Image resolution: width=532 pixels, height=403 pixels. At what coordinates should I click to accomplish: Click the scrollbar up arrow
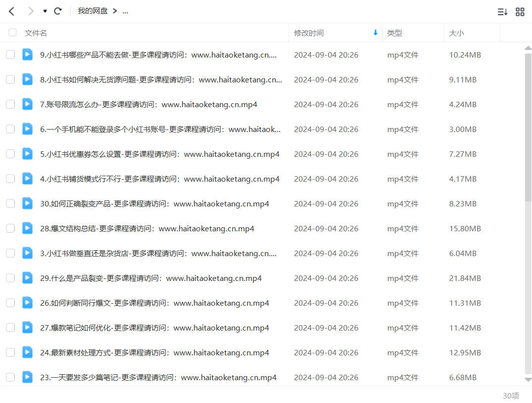(528, 48)
